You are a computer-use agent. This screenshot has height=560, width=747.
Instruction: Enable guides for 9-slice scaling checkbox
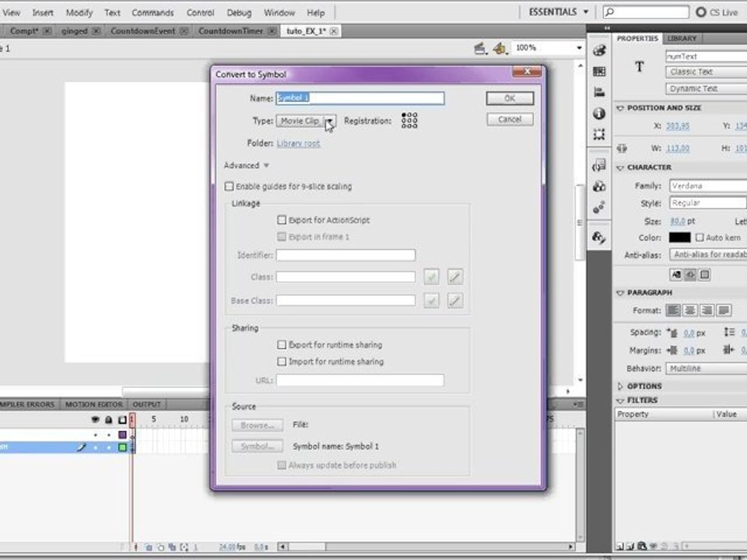[229, 186]
